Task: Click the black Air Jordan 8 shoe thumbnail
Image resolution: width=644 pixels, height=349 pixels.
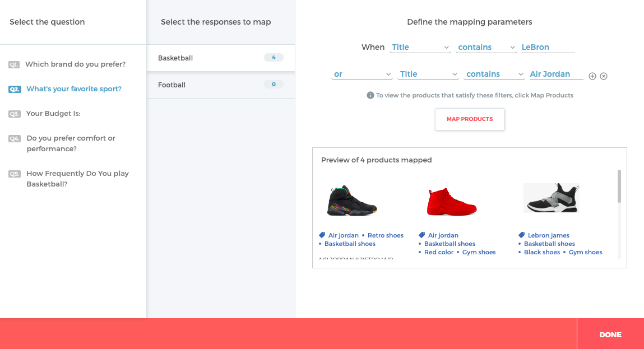Action: 352,201
